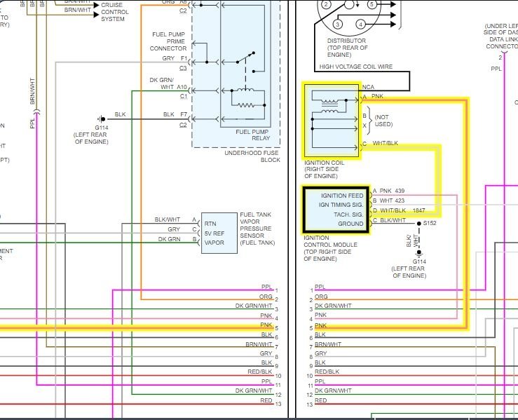
Task: Click the vertical BRN/WHT wire label
Action: pyautogui.click(x=32, y=91)
